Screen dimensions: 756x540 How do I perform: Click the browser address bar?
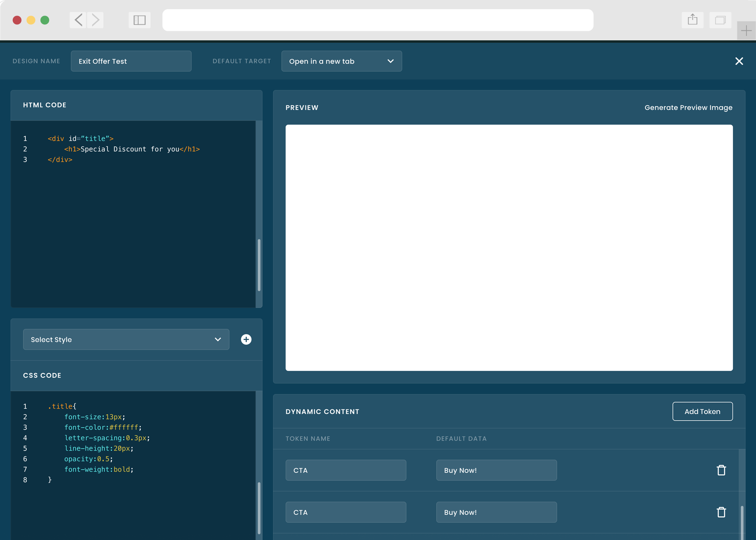click(x=377, y=20)
